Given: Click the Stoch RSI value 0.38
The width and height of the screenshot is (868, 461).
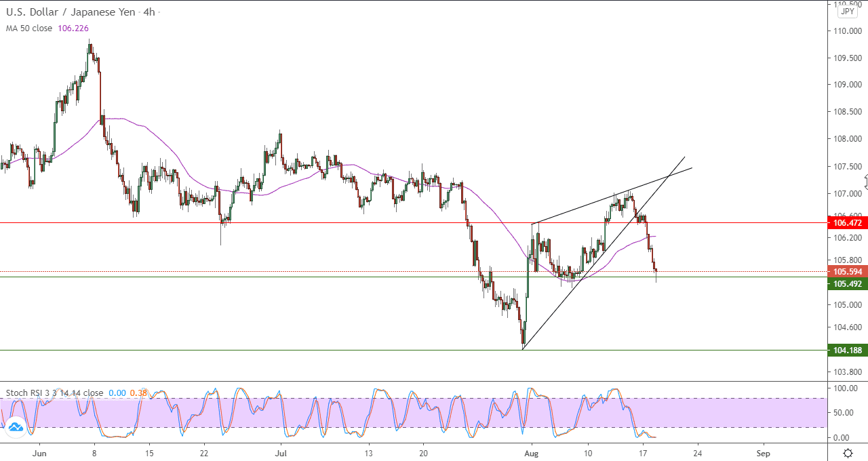Looking at the screenshot, I should [x=140, y=393].
